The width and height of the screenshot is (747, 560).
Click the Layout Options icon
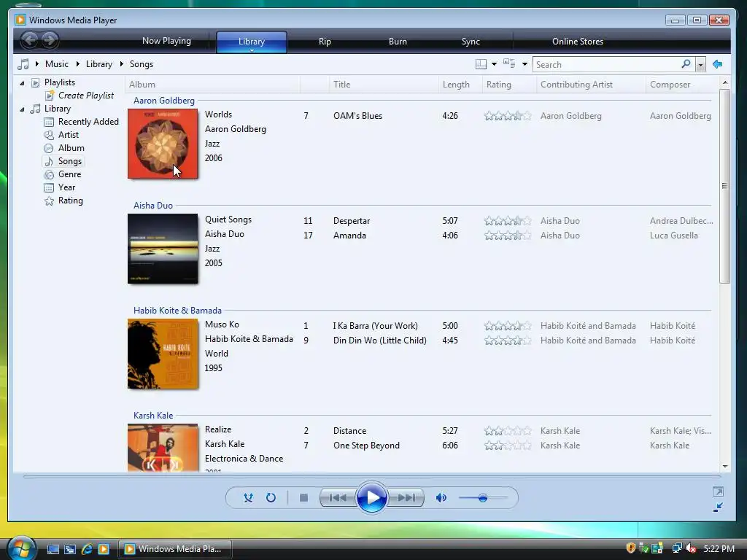click(x=481, y=64)
